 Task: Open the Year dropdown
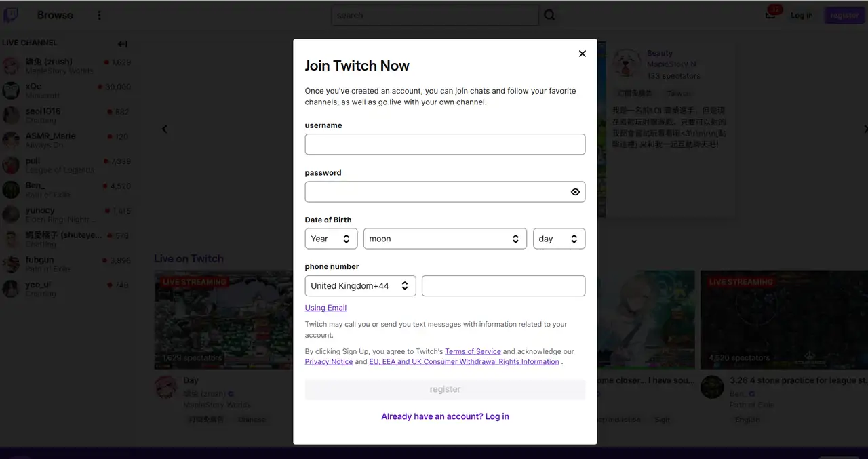331,239
